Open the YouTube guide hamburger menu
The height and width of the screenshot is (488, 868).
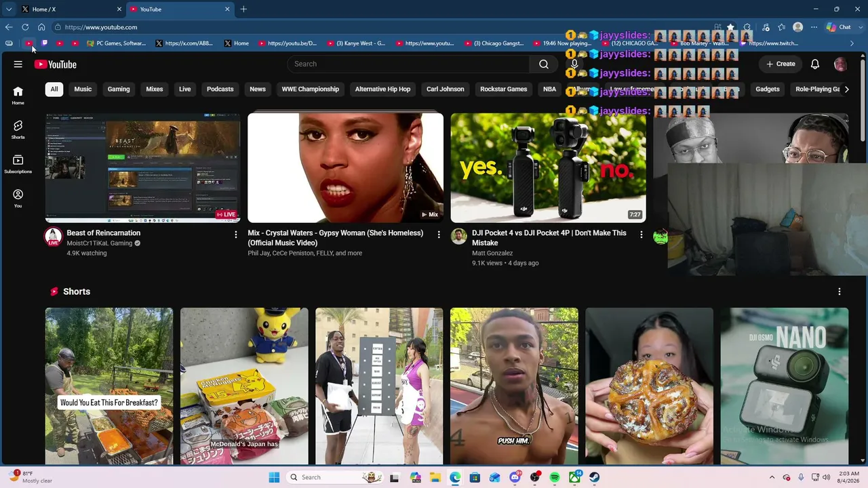point(18,64)
